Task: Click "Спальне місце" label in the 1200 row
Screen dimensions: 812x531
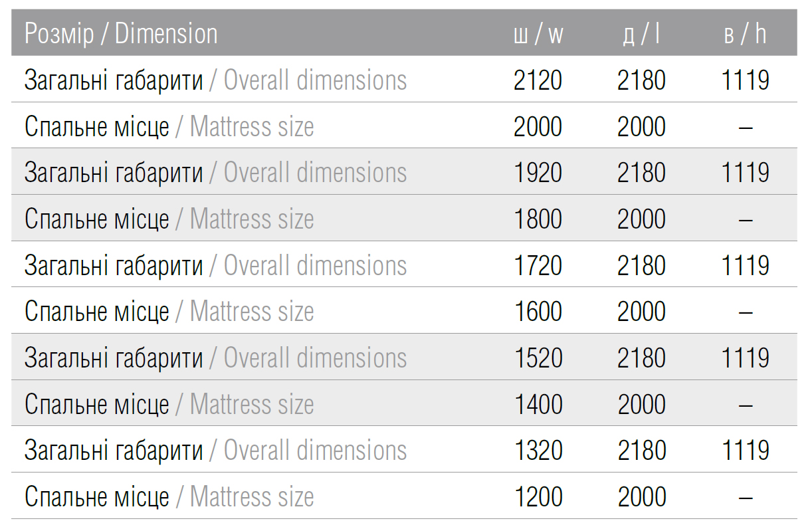Action: pos(97,497)
